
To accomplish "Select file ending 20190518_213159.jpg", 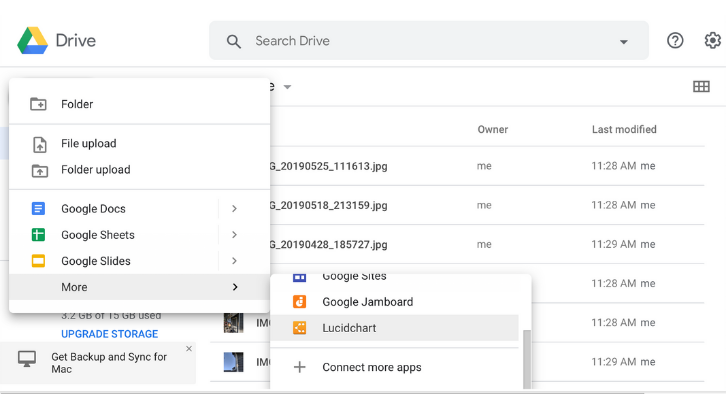I will click(328, 206).
